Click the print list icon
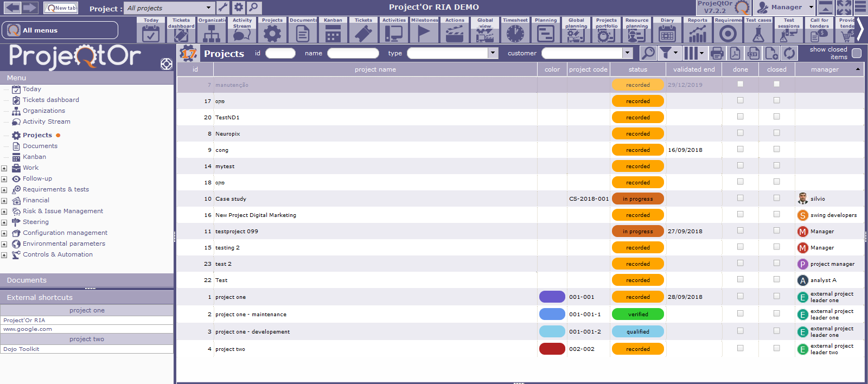The image size is (868, 384). click(x=717, y=53)
